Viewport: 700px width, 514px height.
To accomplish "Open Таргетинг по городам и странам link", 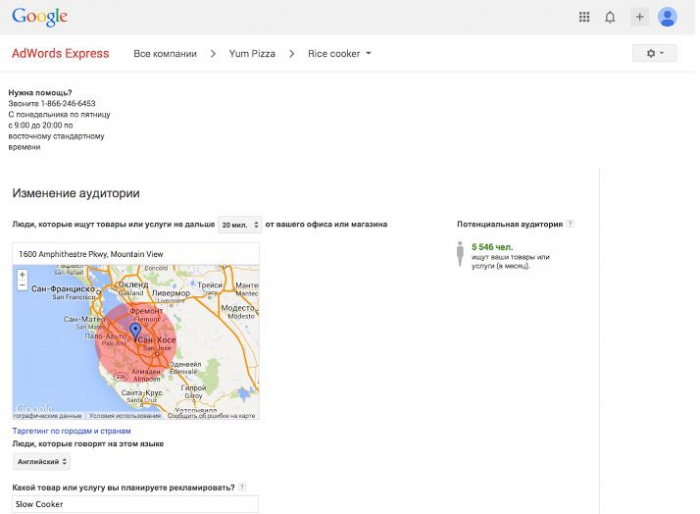I will coord(71,431).
